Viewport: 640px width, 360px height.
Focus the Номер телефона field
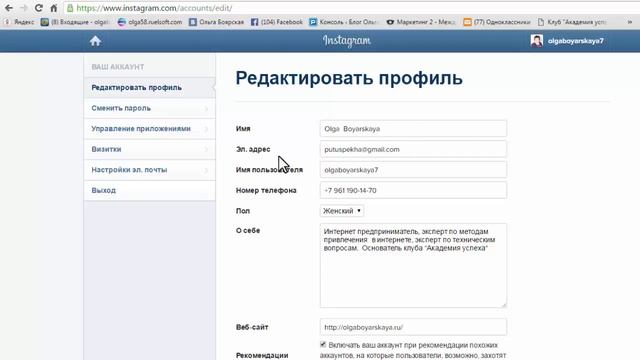(x=413, y=190)
